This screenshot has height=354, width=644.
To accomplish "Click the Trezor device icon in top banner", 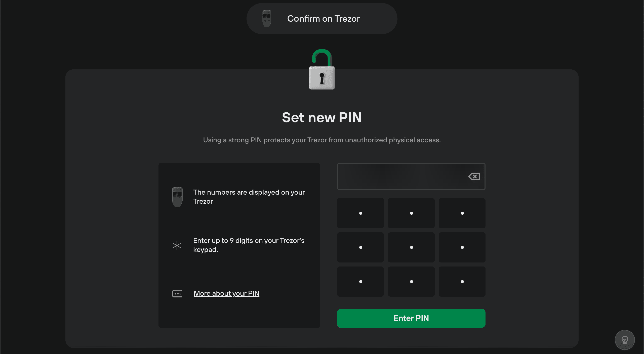I will point(267,19).
